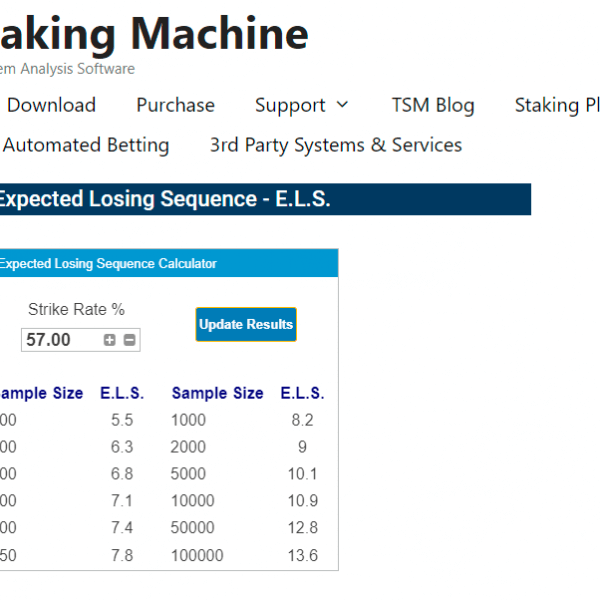
Task: Click E.L.S. value 9
Action: point(302,447)
